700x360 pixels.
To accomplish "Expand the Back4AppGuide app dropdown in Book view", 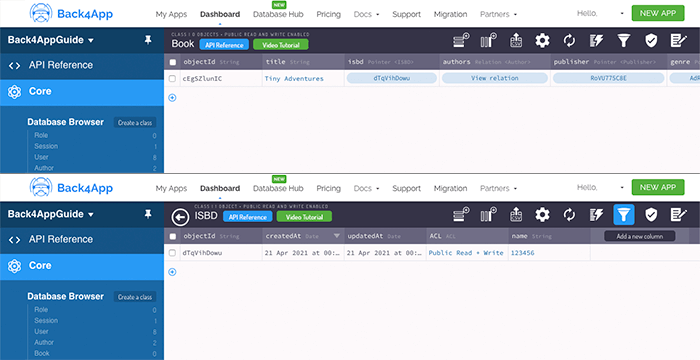I will coord(51,40).
